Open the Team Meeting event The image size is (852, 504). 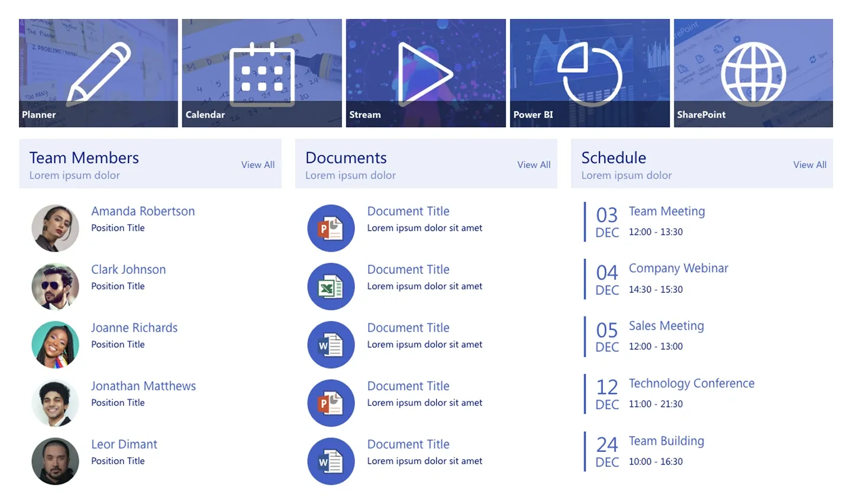click(667, 211)
